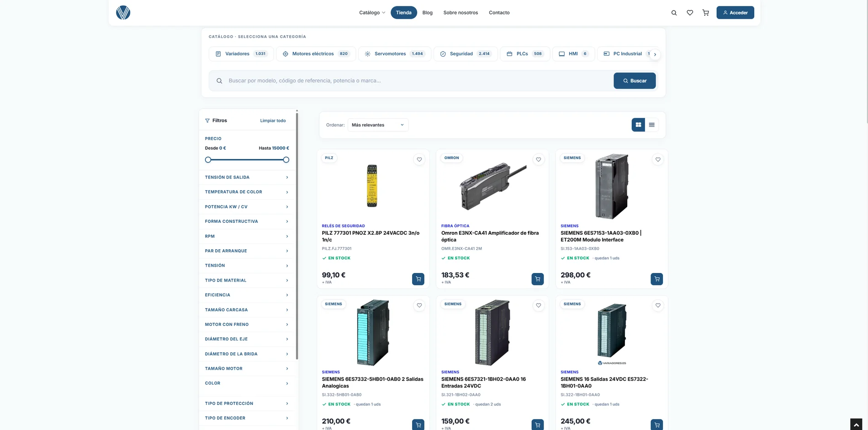Expand Temperatura de color filter
This screenshot has width=868, height=430.
click(247, 192)
